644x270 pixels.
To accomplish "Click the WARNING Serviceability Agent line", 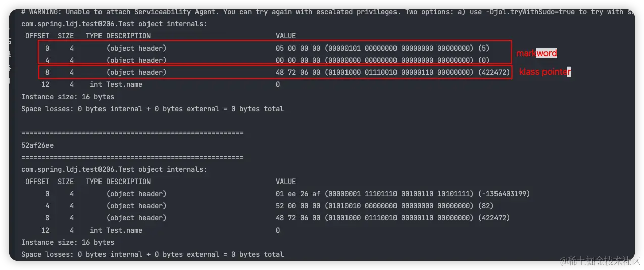I will coord(202,12).
